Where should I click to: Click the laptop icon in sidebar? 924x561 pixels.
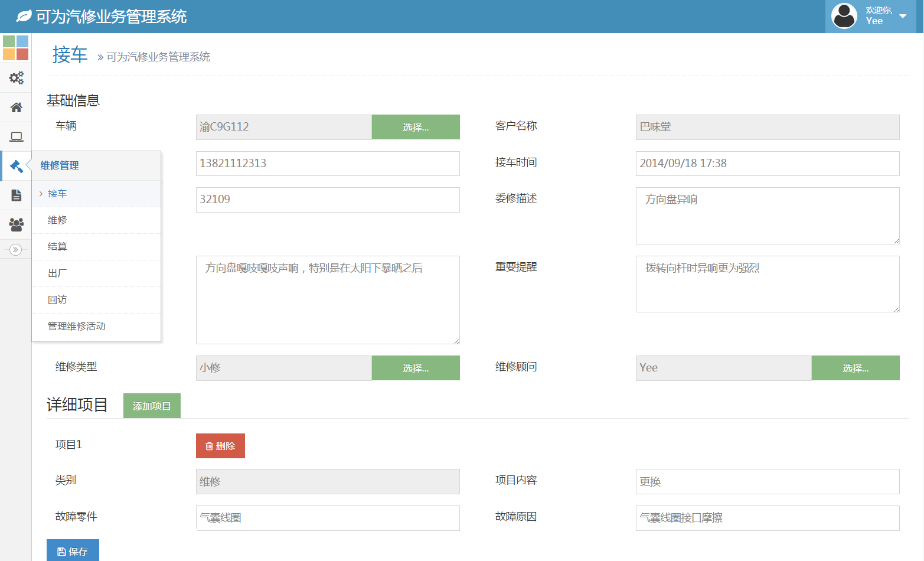pos(16,137)
